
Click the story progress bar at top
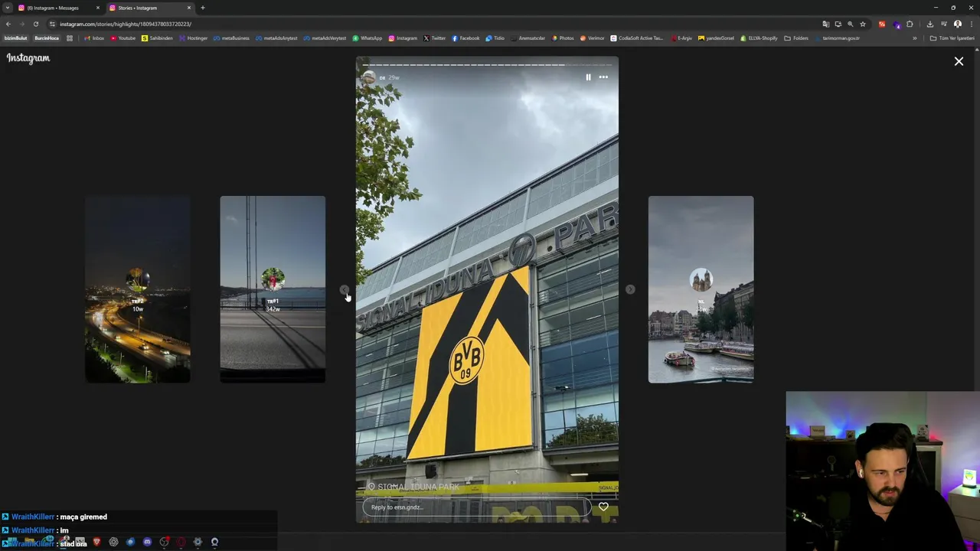pos(487,65)
